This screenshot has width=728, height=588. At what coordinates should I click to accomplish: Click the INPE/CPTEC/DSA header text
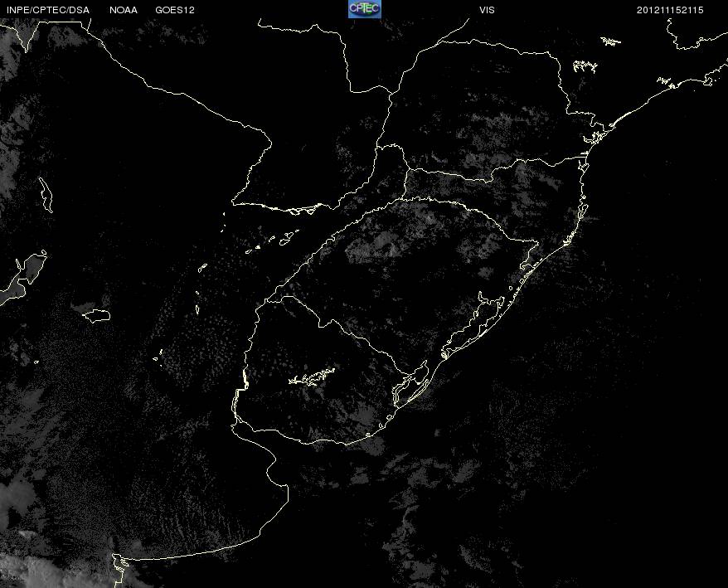48,10
